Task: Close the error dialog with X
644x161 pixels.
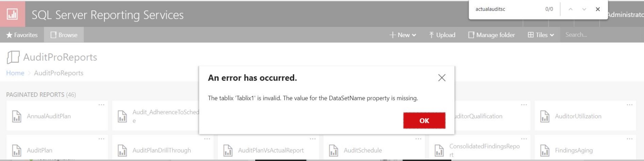Action: tap(442, 78)
